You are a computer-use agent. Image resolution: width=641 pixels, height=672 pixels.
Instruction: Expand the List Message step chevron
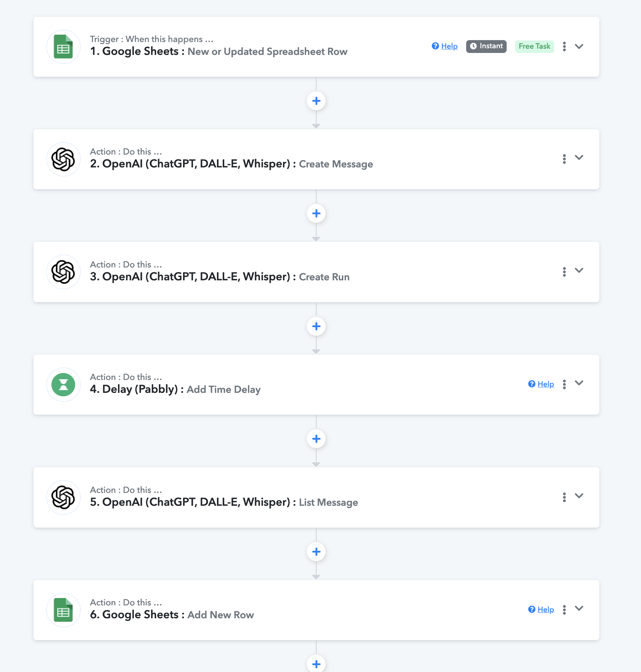point(579,496)
